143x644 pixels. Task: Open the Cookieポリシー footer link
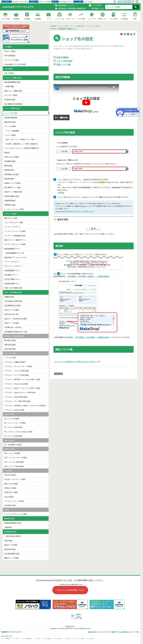(70, 626)
